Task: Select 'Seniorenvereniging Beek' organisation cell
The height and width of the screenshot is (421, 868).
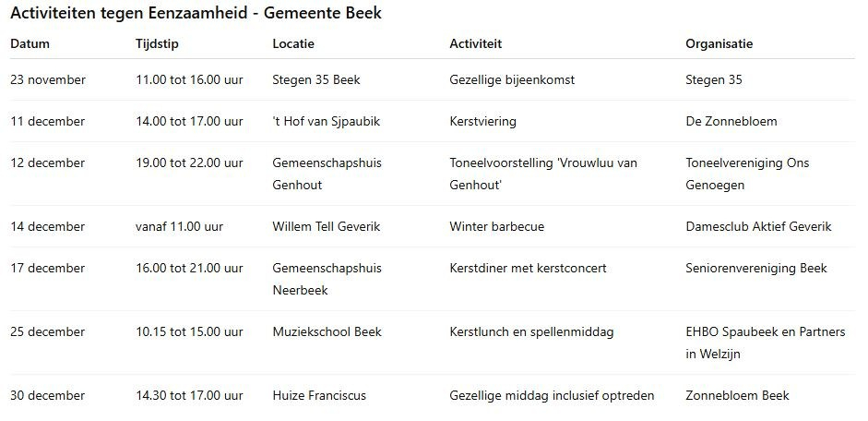Action: click(x=756, y=268)
